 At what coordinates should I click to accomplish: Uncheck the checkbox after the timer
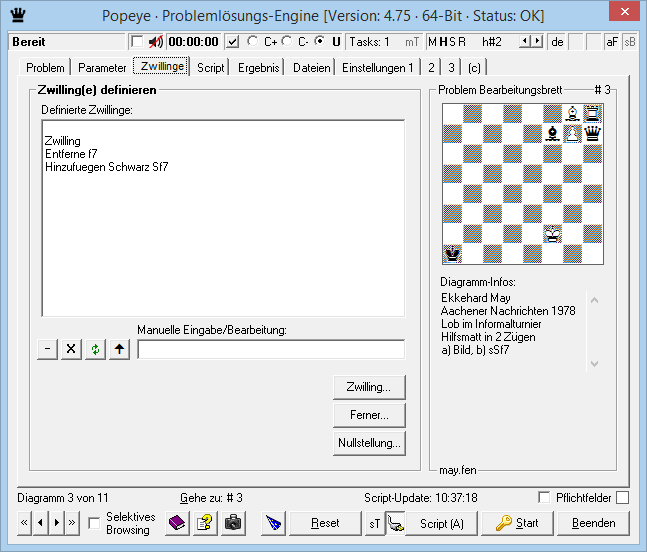point(233,42)
